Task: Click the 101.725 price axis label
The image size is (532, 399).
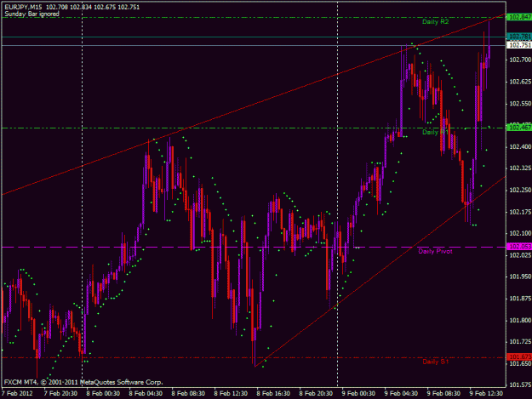Action: [520, 342]
